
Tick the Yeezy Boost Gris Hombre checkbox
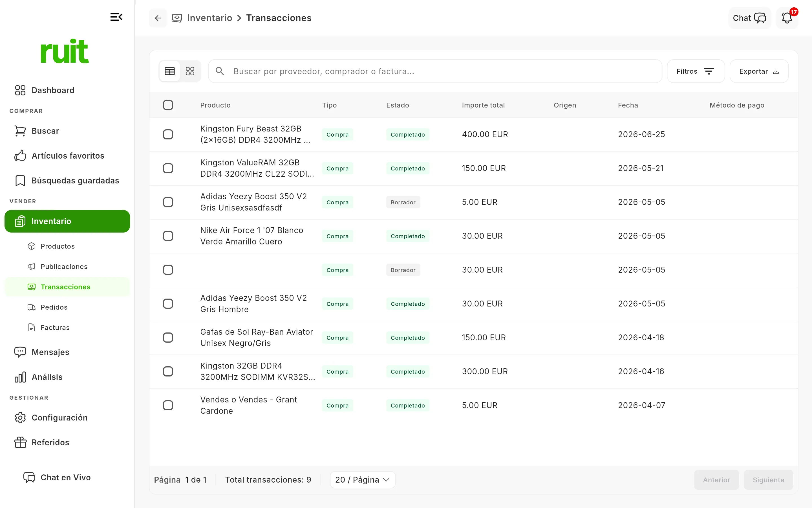tap(168, 304)
